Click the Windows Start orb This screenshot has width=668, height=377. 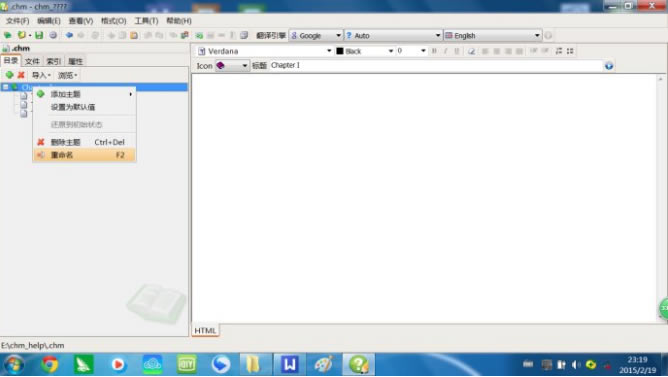(x=14, y=365)
